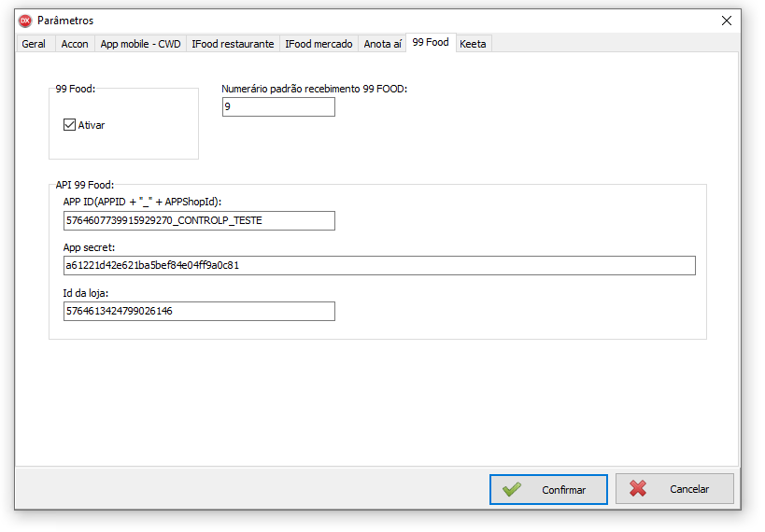Click the 'Numerário padrão recebimento 99 FOOD:' label
Screen dimensions: 765x532
[x=314, y=89]
